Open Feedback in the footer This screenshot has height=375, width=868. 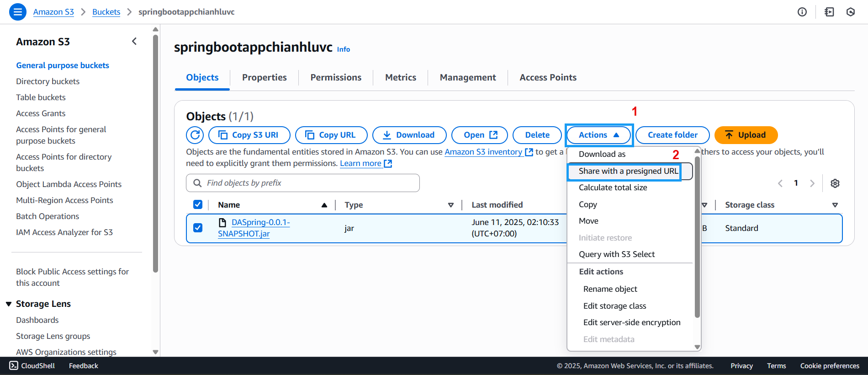coord(84,366)
